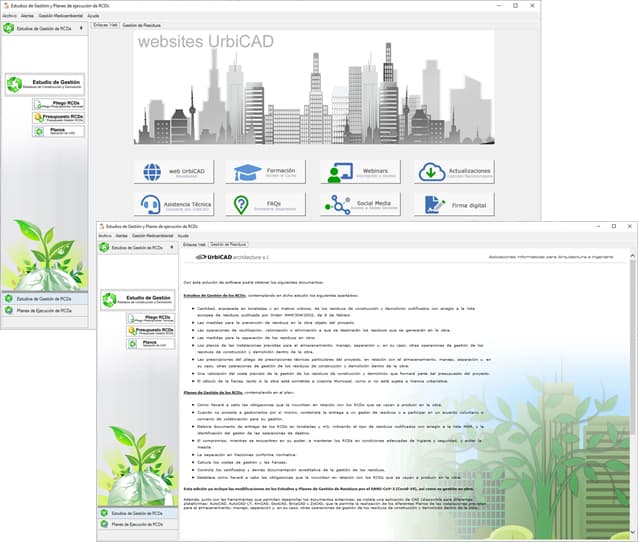Open Ayuda menu in back window
This screenshot has height=544, width=640.
point(93,16)
